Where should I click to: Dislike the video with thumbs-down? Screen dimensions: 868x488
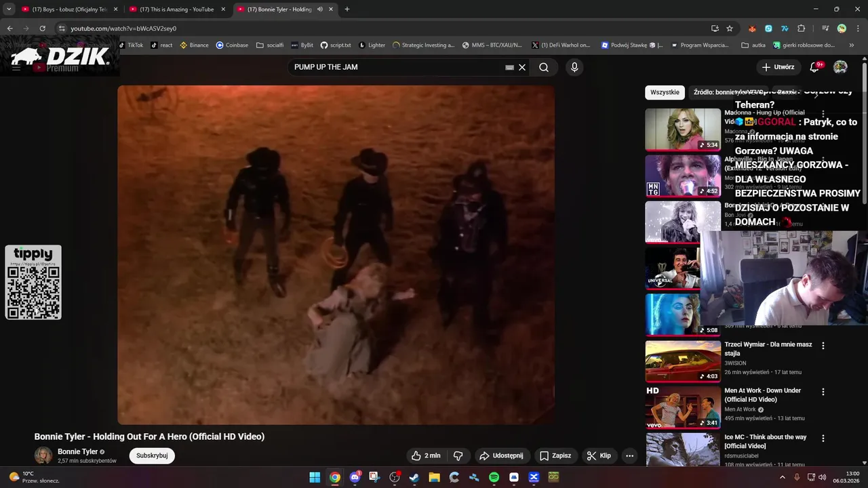click(x=458, y=455)
